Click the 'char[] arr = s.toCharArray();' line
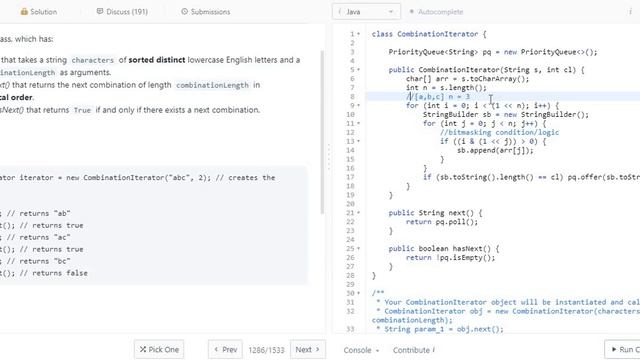The image size is (640, 360). click(467, 79)
